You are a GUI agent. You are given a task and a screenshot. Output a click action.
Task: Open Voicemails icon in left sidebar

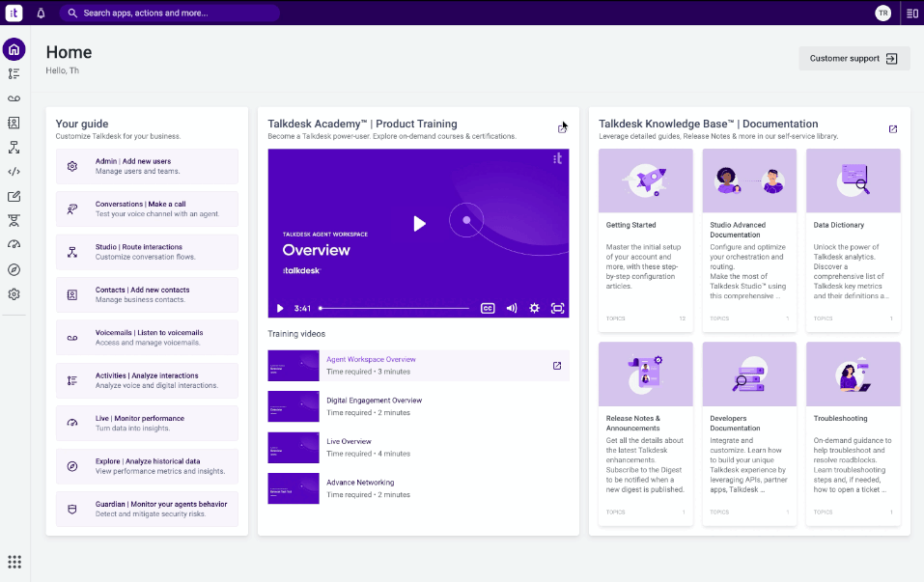(14, 98)
